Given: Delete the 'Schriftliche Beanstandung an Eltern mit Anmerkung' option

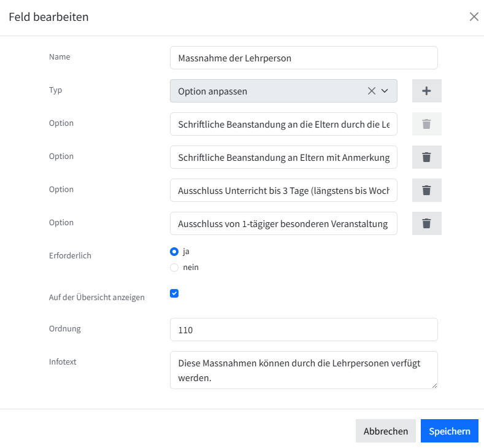Looking at the screenshot, I should coord(426,157).
